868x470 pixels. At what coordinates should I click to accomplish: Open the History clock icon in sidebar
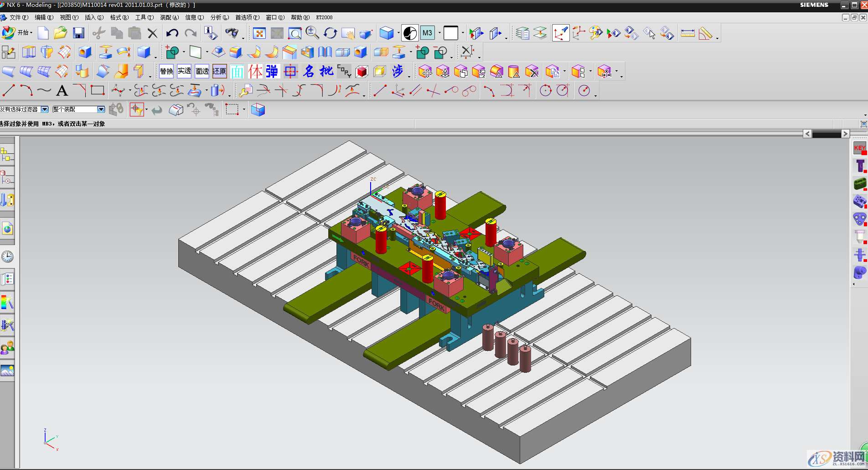pos(7,256)
